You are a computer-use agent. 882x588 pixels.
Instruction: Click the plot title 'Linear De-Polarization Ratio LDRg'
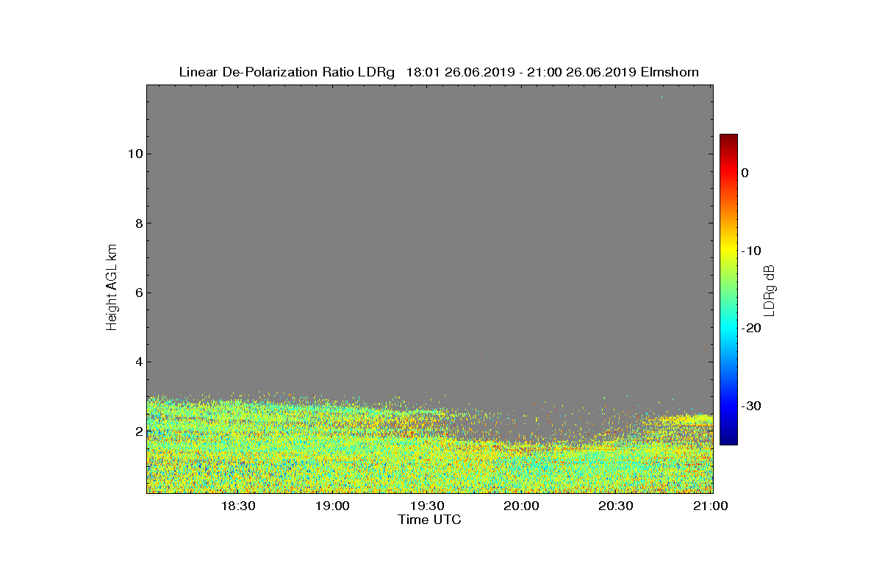click(x=287, y=72)
